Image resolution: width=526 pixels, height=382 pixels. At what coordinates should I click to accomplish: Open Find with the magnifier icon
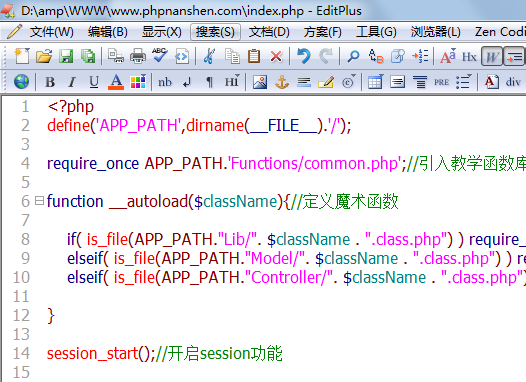pos(353,56)
